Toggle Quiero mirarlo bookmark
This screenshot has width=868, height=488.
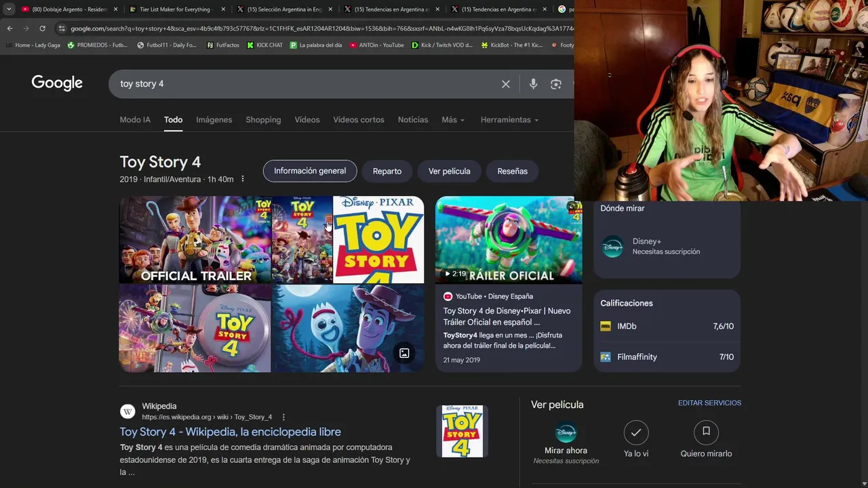(x=706, y=432)
